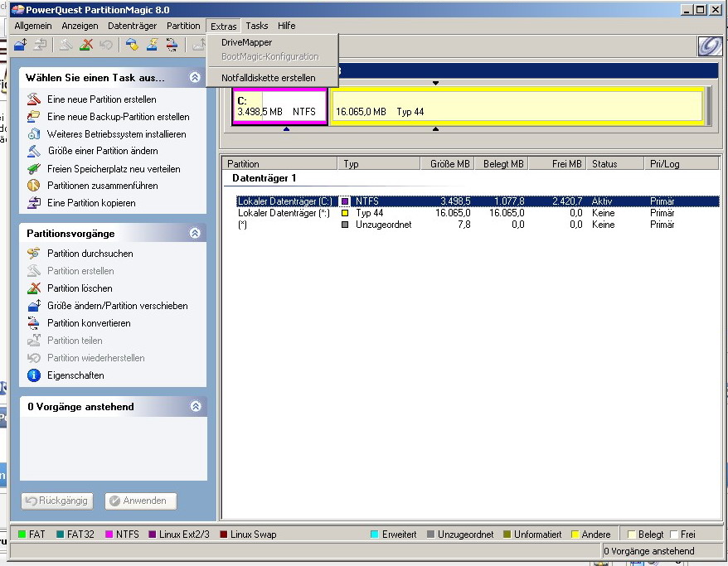
Task: Click the 'Partition durchsuchen' link
Action: 90,254
